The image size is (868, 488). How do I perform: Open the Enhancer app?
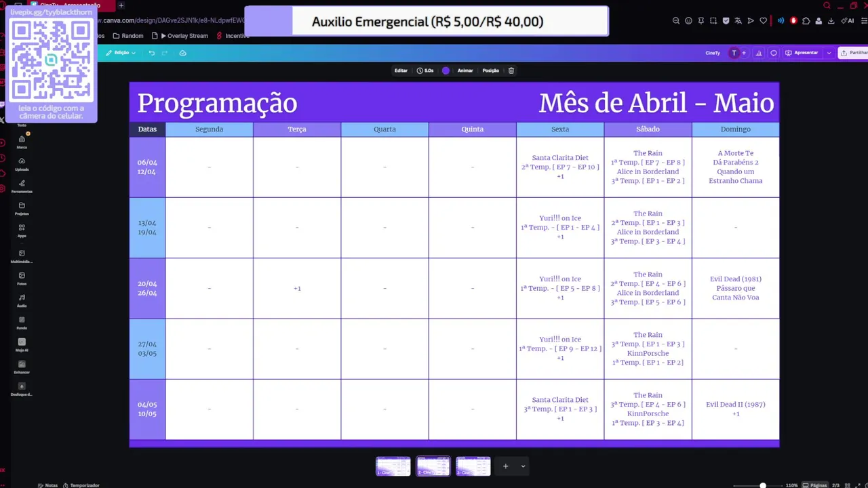pyautogui.click(x=22, y=367)
